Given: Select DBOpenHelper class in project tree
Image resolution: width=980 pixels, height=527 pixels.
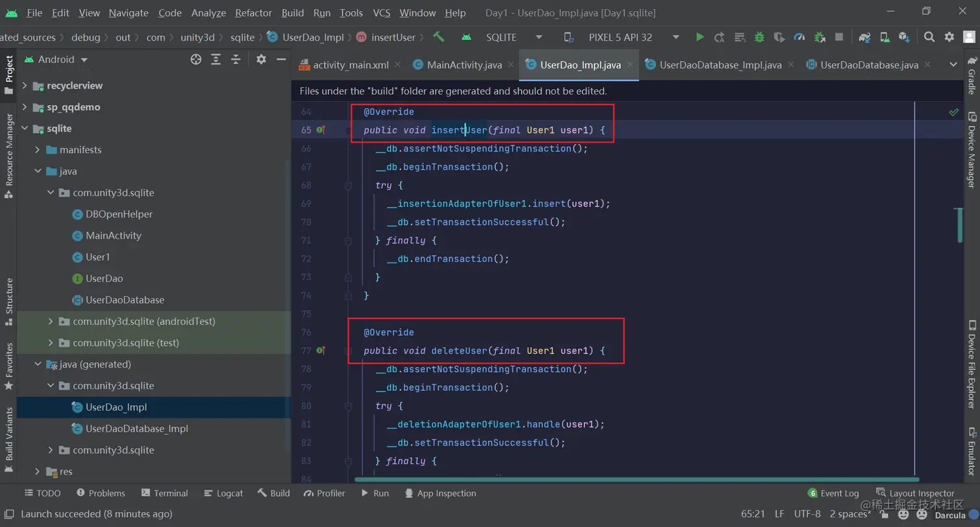Looking at the screenshot, I should click(x=119, y=214).
